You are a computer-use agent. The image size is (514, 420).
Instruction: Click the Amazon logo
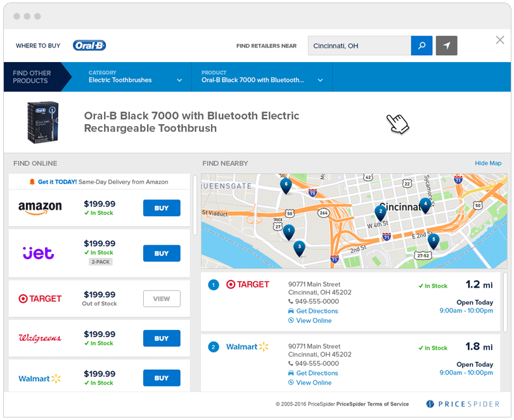pyautogui.click(x=40, y=208)
